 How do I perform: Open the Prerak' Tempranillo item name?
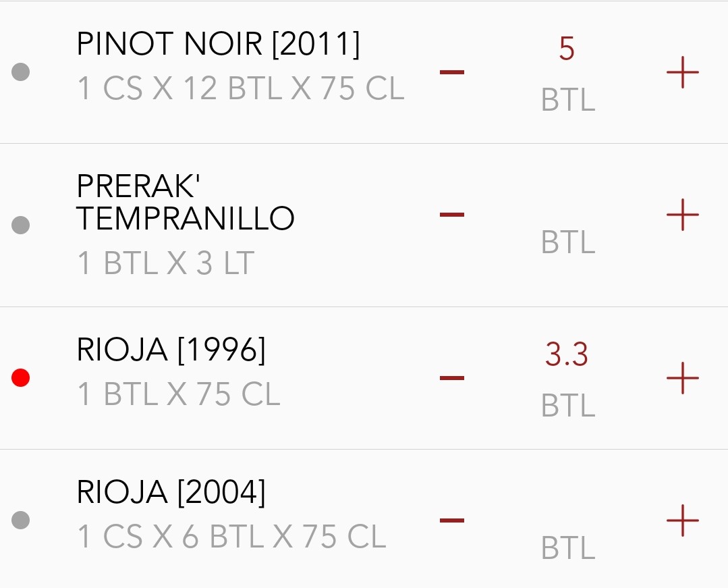coord(185,202)
